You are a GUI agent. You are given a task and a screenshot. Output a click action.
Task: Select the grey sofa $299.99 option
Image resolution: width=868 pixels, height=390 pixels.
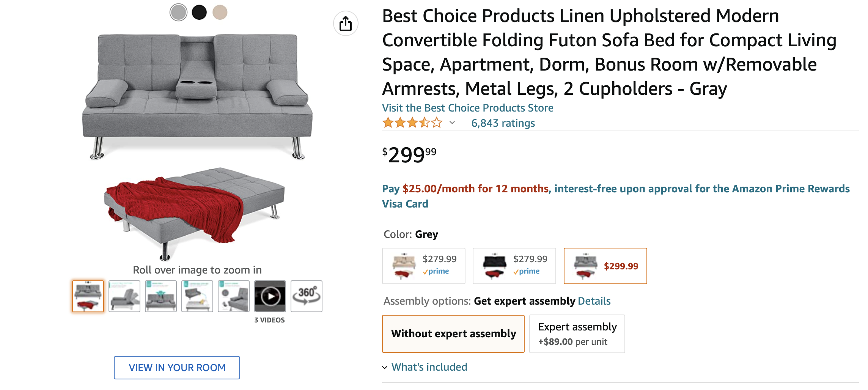tap(605, 266)
